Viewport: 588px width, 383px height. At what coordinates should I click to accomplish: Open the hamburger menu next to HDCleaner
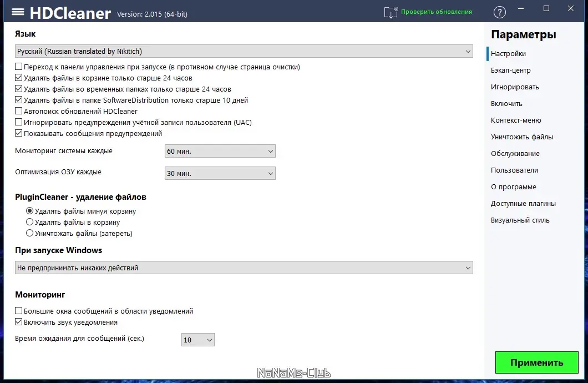pos(18,12)
